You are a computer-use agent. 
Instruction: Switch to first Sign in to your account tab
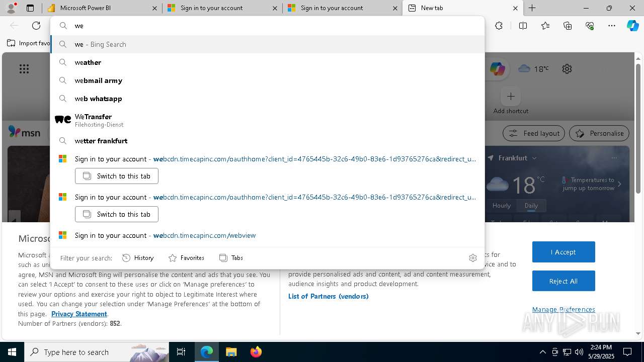pyautogui.click(x=222, y=8)
